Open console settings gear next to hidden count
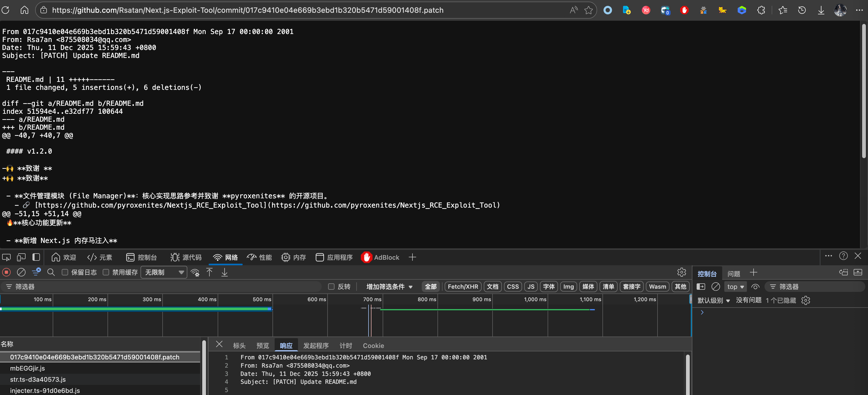This screenshot has width=868, height=395. point(806,300)
